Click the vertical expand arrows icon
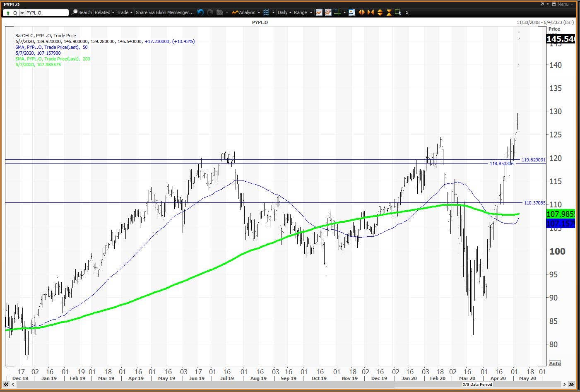580x392 pixels. click(x=380, y=12)
